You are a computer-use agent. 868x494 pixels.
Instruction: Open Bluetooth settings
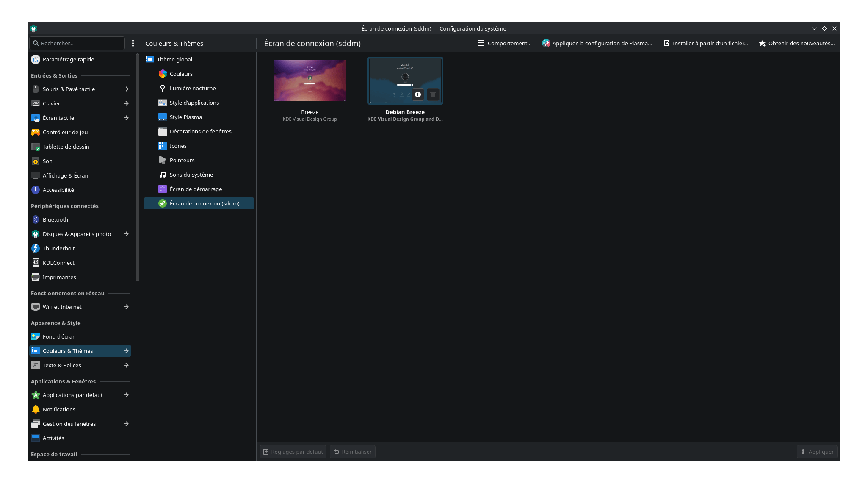[80, 219]
